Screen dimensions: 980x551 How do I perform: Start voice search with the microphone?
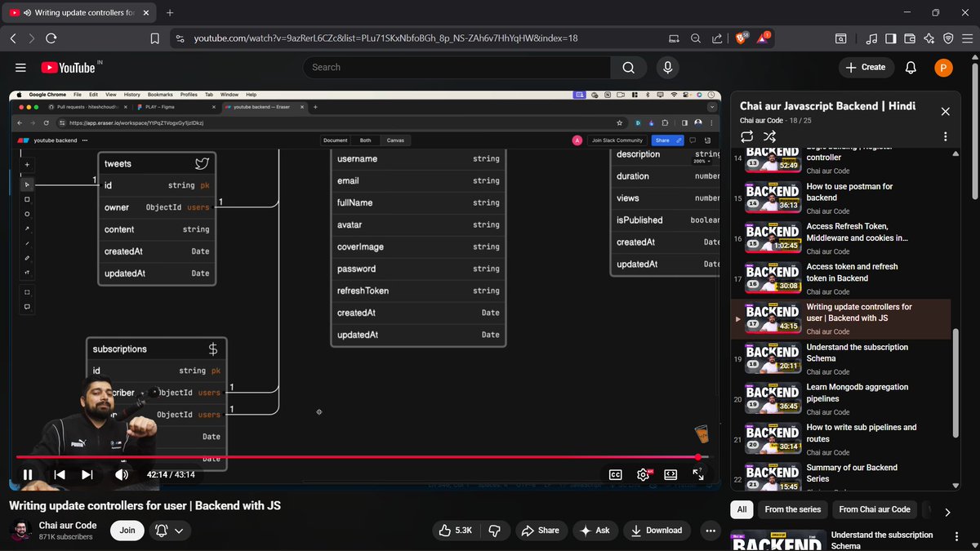[668, 67]
